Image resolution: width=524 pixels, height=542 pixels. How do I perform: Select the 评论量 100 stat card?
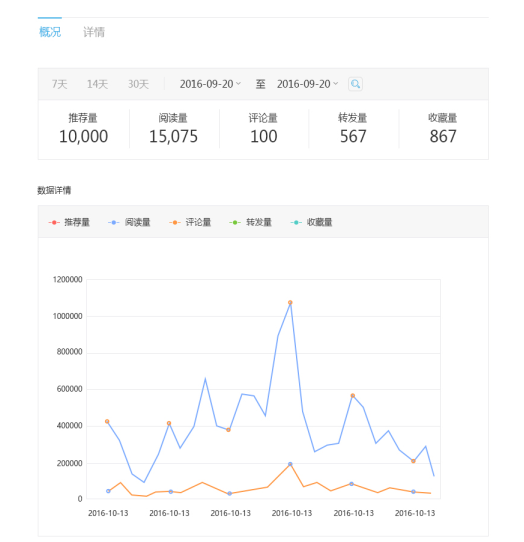click(263, 129)
